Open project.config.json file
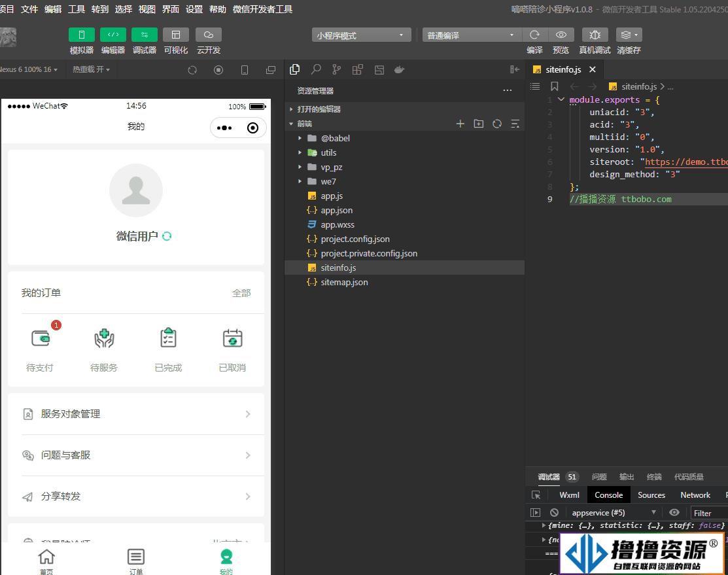Screen dimensions: 728x575 point(404,239)
